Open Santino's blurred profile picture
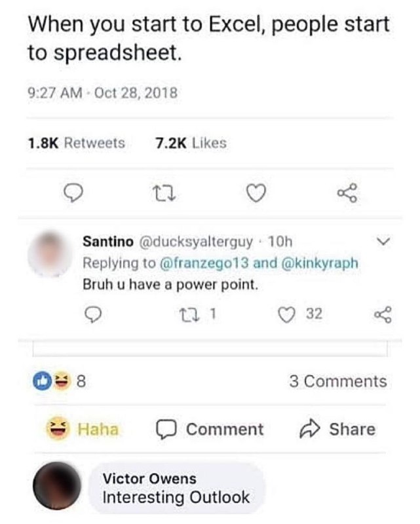420x524 pixels. point(50,253)
